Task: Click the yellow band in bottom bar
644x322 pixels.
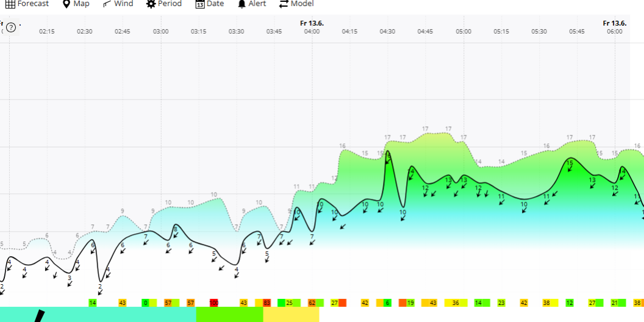Action: pyautogui.click(x=291, y=315)
